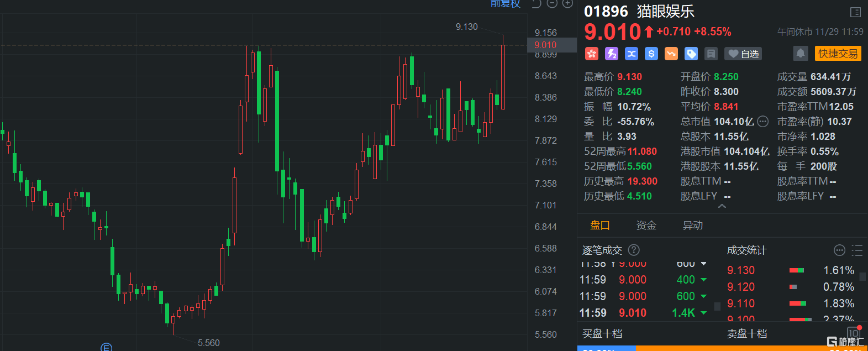
Task: Click the 9.110 row in 成交统计
Action: click(791, 303)
